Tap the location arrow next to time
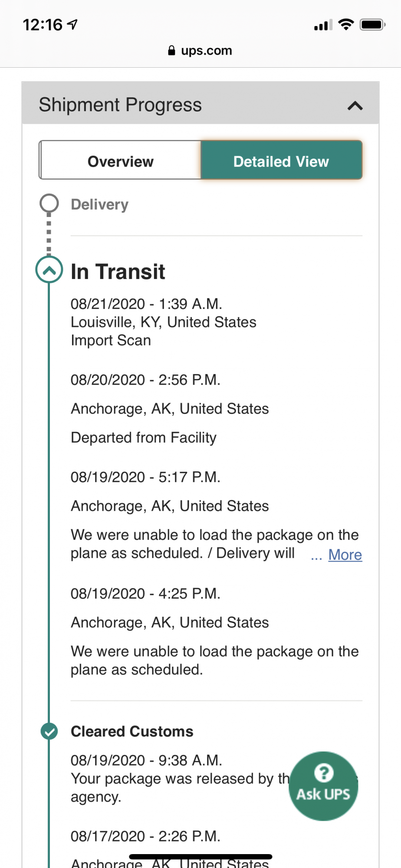401x868 pixels. tap(72, 24)
